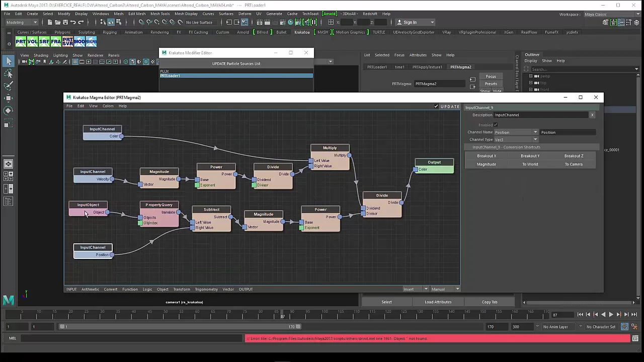Click the MAGMA shelf icon
The image size is (644, 362).
click(91, 41)
